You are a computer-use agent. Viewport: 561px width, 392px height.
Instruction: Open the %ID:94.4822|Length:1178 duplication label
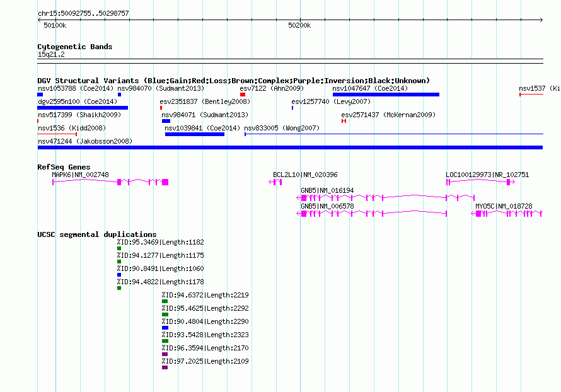tap(160, 282)
